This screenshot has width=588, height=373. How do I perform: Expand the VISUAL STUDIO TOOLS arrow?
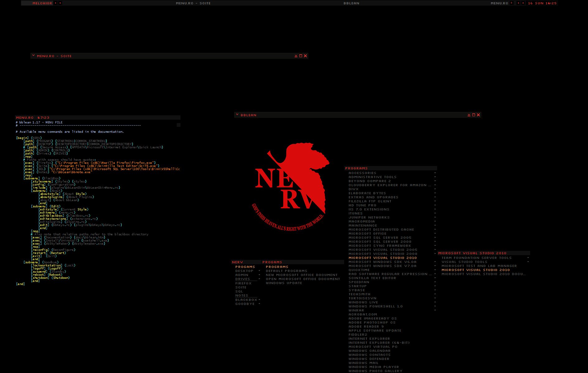[528, 262]
